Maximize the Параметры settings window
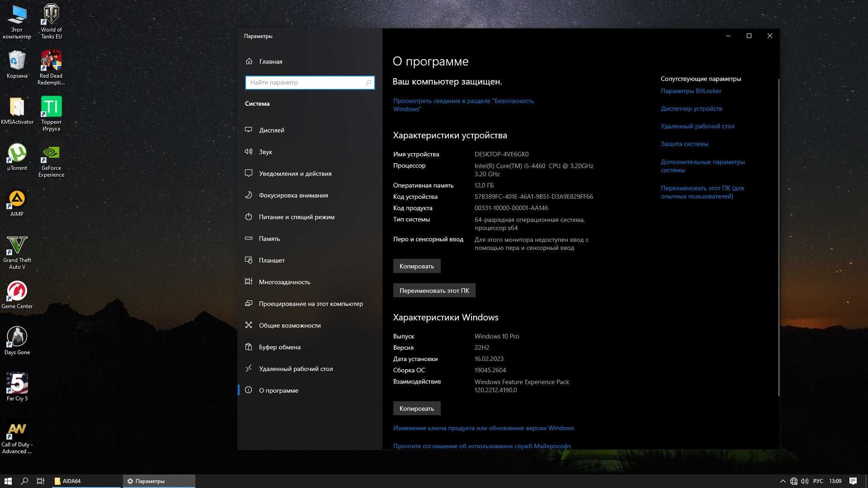Image resolution: width=868 pixels, height=488 pixels. click(749, 36)
